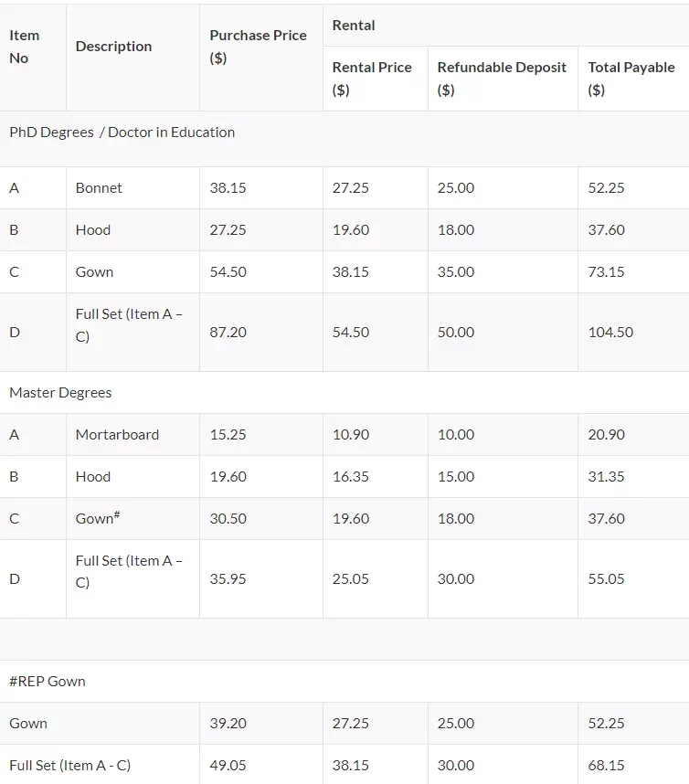Click the Purchase Price column header
The image size is (689, 784).
click(261, 58)
